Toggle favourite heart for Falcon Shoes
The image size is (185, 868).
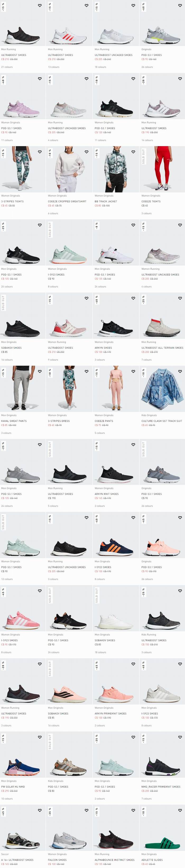click(x=86, y=810)
